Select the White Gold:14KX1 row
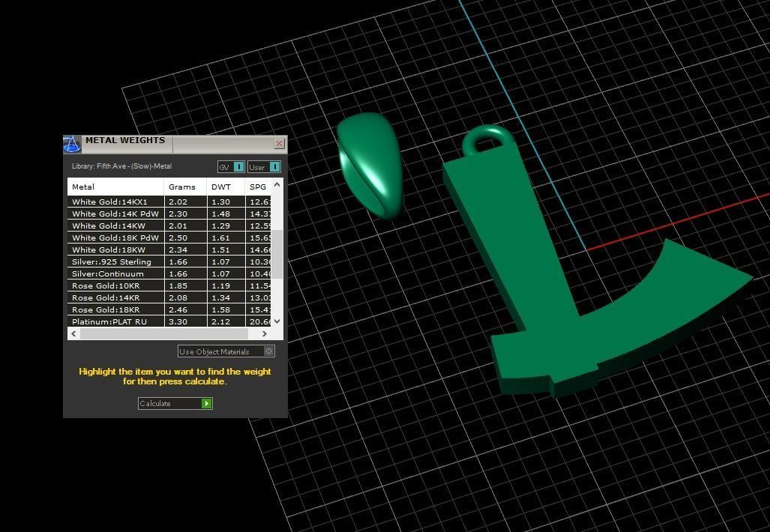 pyautogui.click(x=169, y=202)
